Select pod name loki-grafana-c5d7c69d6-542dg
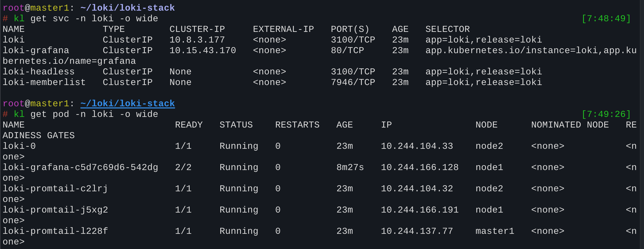This screenshot has height=249, width=644. pos(80,167)
